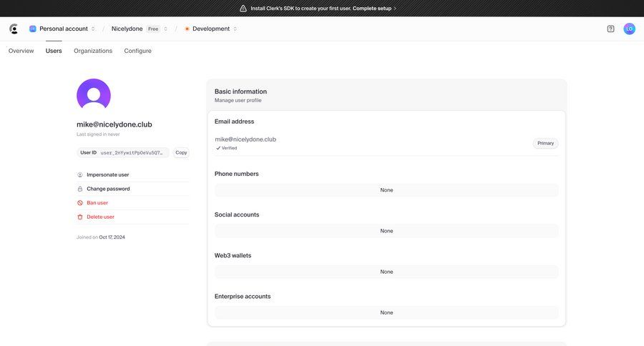Click the Primary badge on email
This screenshot has width=644, height=346.
click(545, 143)
